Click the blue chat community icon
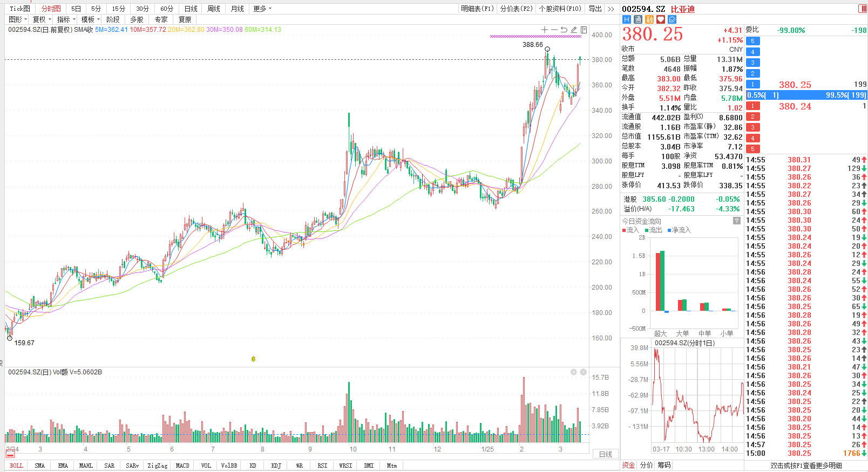Viewport: 868px width, 472px height. [x=672, y=19]
